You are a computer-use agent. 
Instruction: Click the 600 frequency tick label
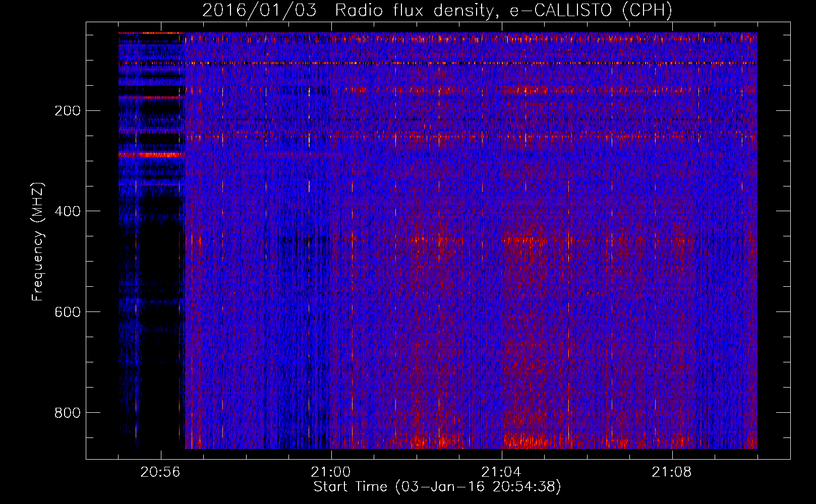68,312
